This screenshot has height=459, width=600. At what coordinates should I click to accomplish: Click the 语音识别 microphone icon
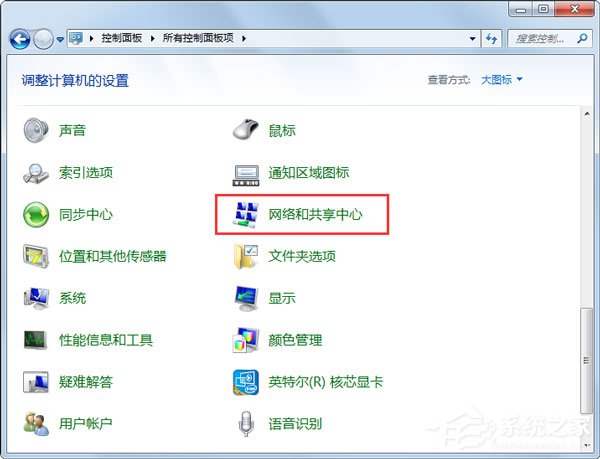[x=246, y=424]
